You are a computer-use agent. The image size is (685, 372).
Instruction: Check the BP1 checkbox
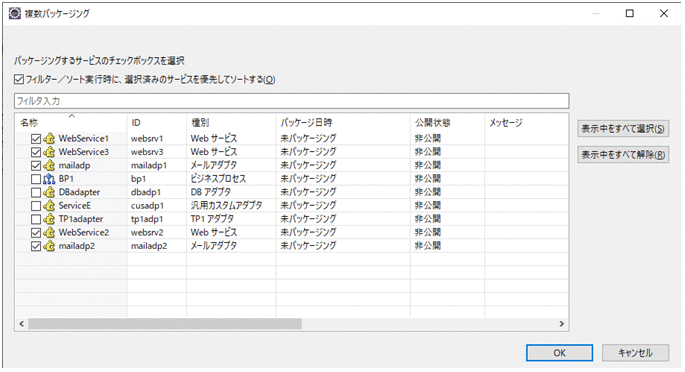coord(36,179)
